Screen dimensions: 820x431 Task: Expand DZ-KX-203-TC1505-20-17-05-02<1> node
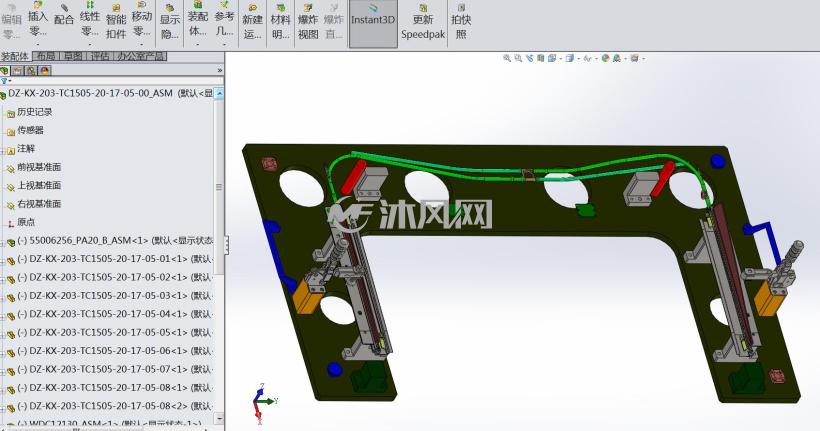pyautogui.click(x=2, y=279)
